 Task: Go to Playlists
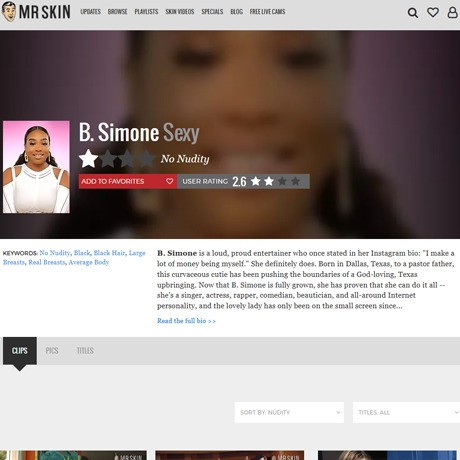(x=146, y=12)
